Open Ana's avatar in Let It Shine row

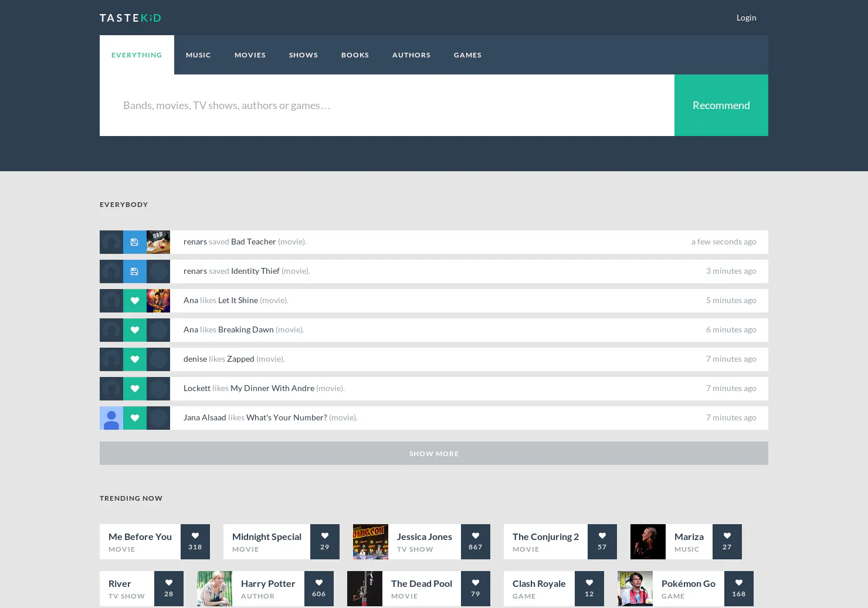point(111,301)
